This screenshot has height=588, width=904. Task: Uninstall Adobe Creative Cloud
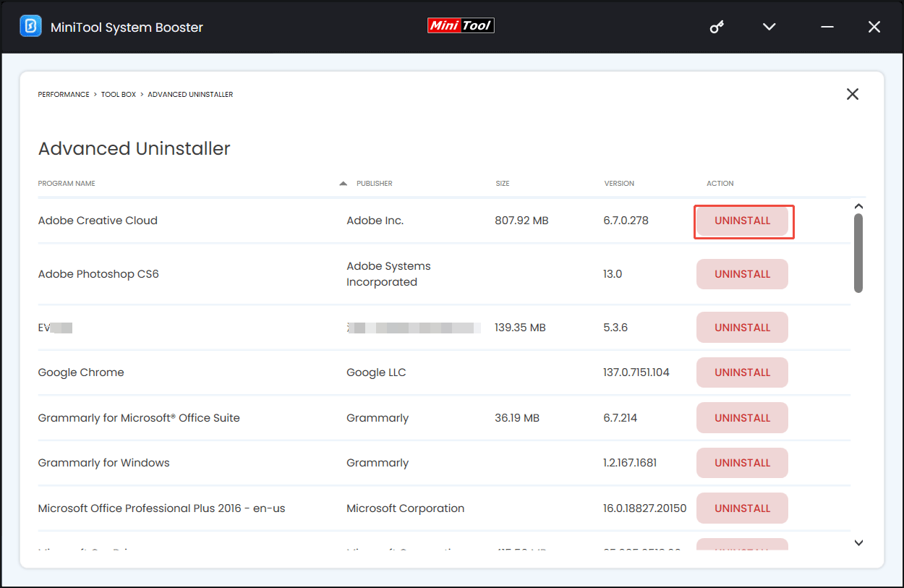point(742,221)
